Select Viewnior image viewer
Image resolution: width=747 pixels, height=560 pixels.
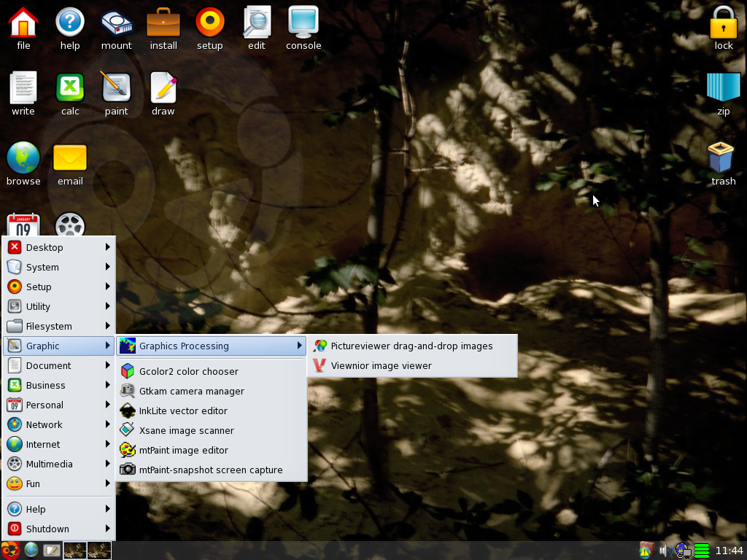[x=381, y=365]
